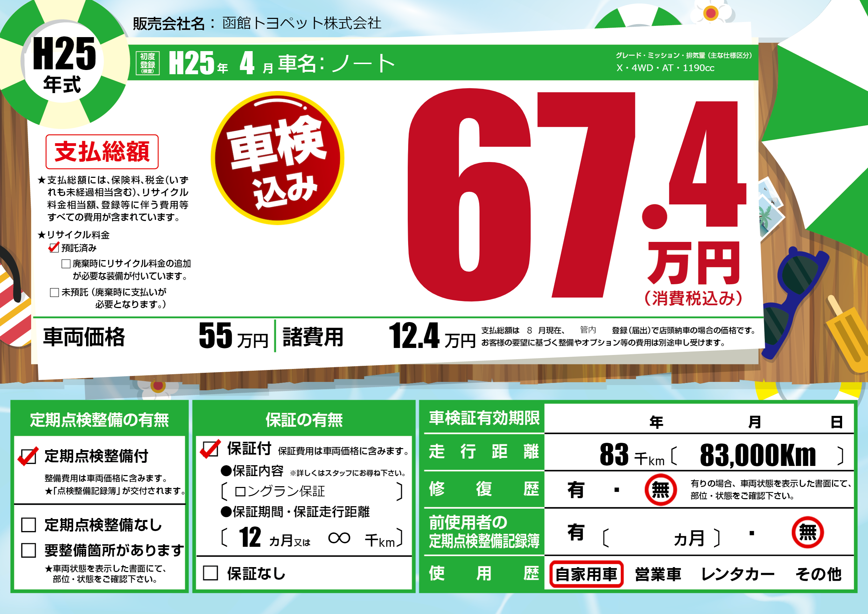The height and width of the screenshot is (614, 868).
Task: Click the red 車検込み circle badge
Action: (x=277, y=158)
